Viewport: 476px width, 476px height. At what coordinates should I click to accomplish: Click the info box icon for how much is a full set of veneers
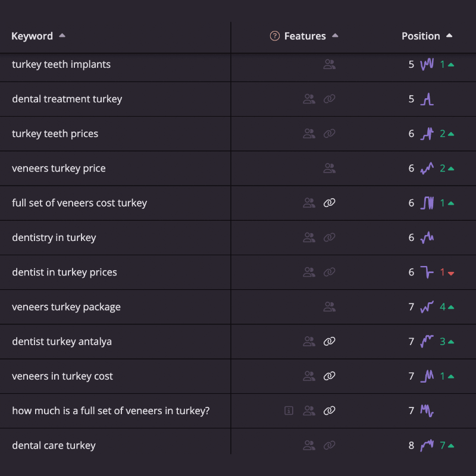click(289, 411)
